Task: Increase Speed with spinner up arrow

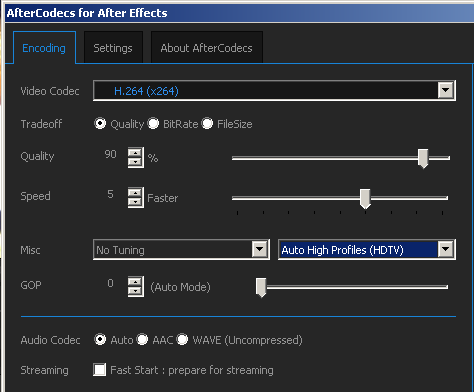Action: tap(135, 193)
